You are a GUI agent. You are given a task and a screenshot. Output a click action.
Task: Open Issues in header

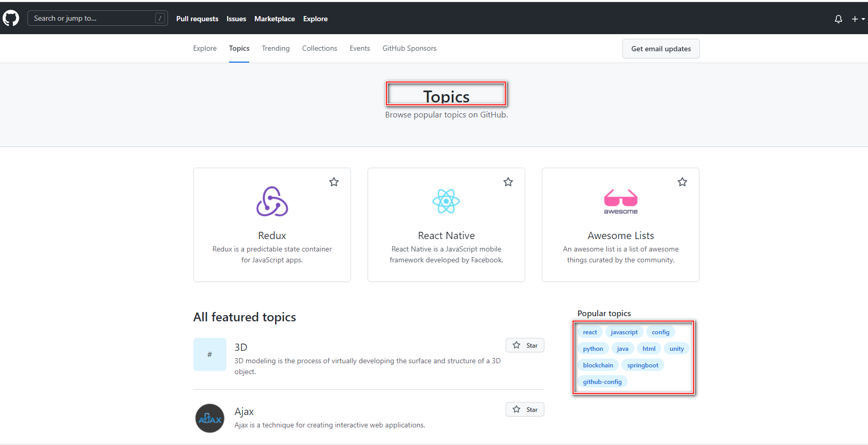pos(236,19)
